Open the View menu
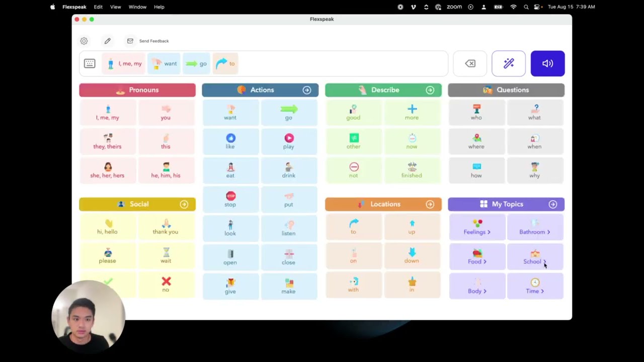This screenshot has width=644, height=362. pos(115,7)
